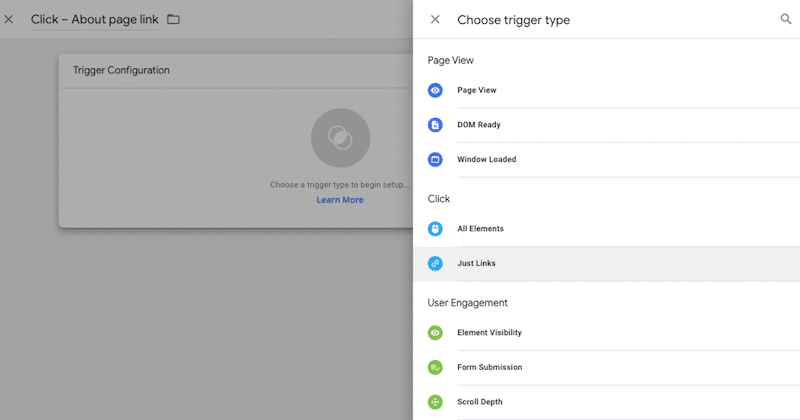Pick the Scroll Depth trigger option
The image size is (800, 420).
click(x=480, y=402)
